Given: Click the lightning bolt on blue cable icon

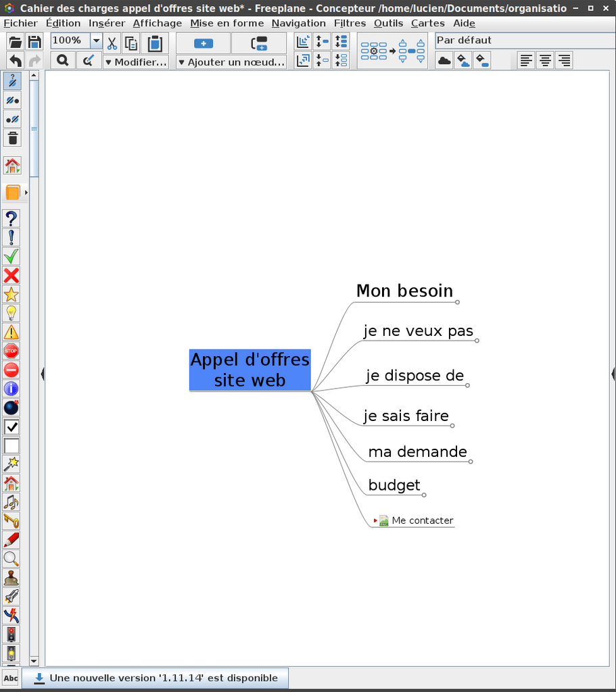Looking at the screenshot, I should coord(11,615).
